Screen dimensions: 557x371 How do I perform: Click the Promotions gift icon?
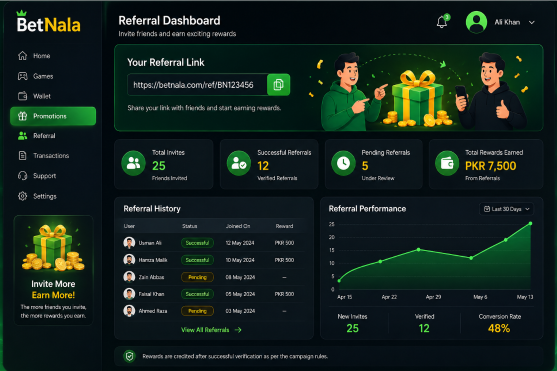[22, 116]
